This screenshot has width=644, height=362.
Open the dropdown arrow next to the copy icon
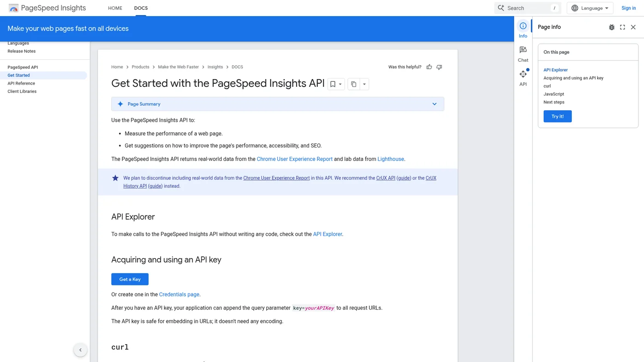pos(364,84)
